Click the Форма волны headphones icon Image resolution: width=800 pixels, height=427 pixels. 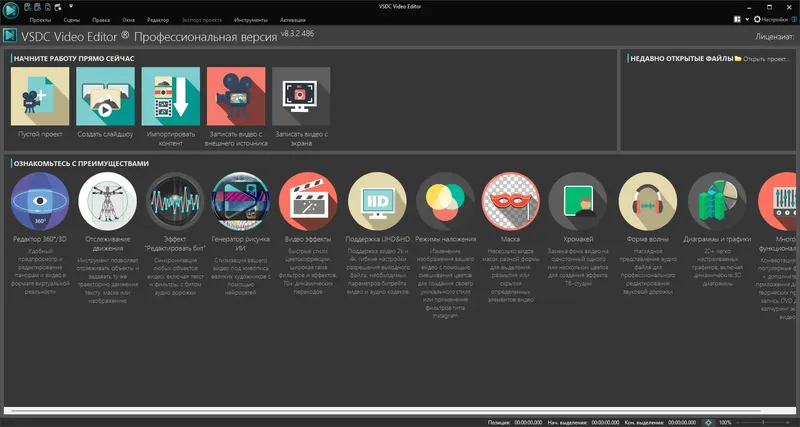tap(647, 201)
